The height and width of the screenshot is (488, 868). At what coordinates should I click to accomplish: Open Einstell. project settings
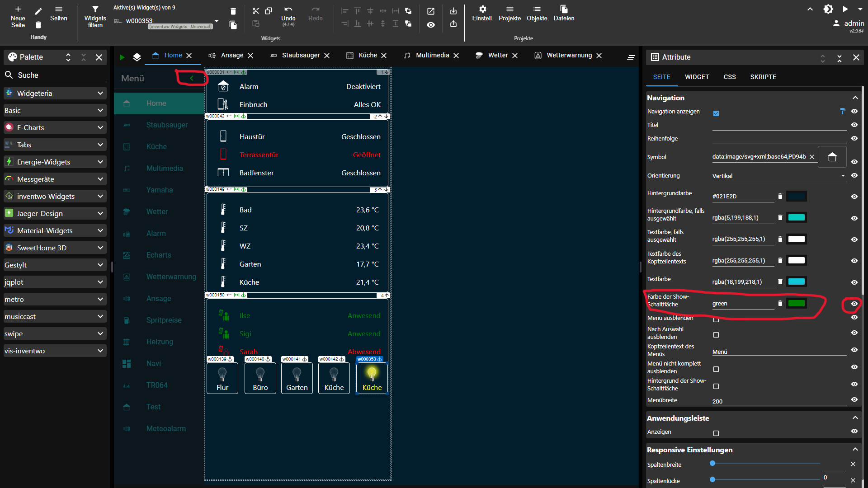[482, 14]
